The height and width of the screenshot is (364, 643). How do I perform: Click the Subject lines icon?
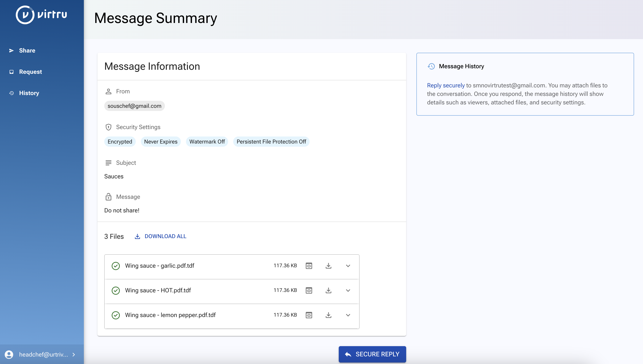pos(108,163)
